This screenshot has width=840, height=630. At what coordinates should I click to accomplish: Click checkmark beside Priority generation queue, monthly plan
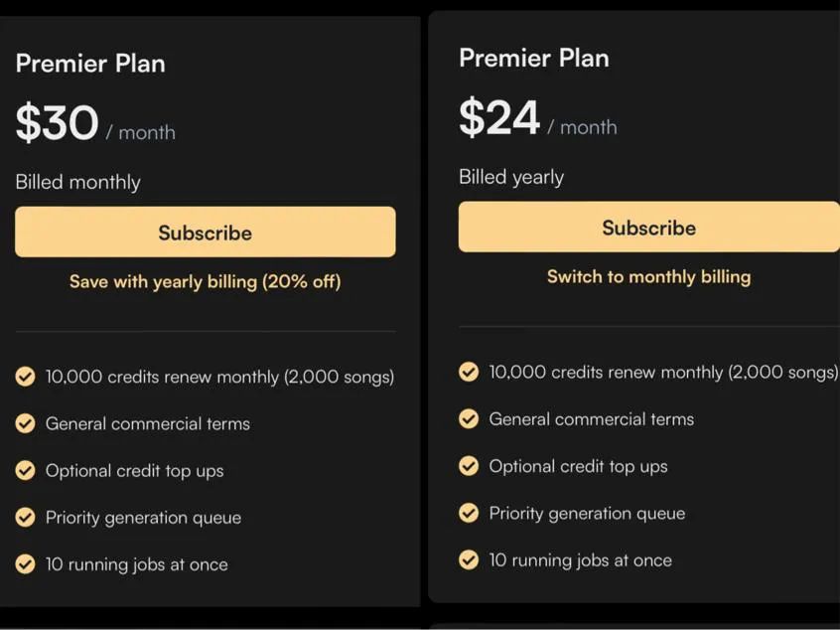pos(25,517)
